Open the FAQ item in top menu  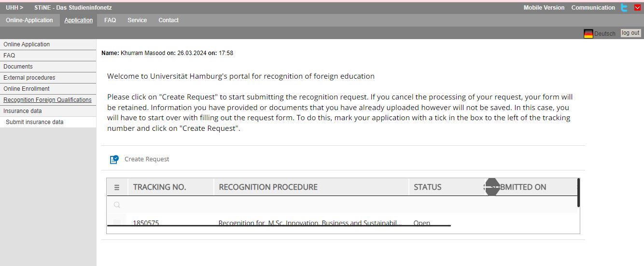[110, 20]
